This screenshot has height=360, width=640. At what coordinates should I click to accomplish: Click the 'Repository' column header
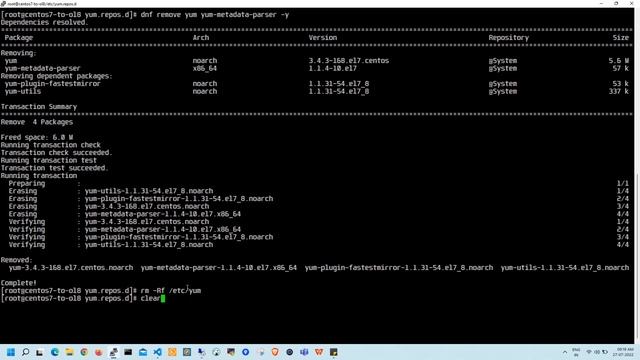(x=509, y=38)
